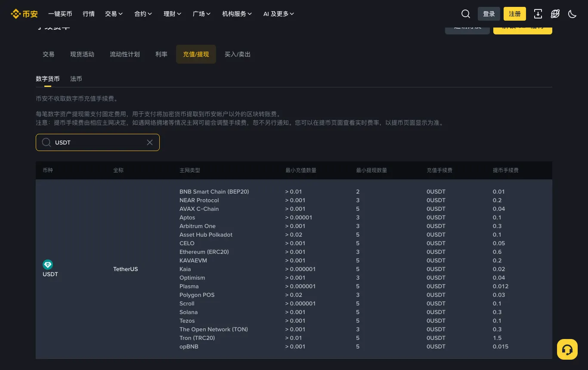The height and width of the screenshot is (370, 588).
Task: Open the download app icon
Action: (x=538, y=14)
